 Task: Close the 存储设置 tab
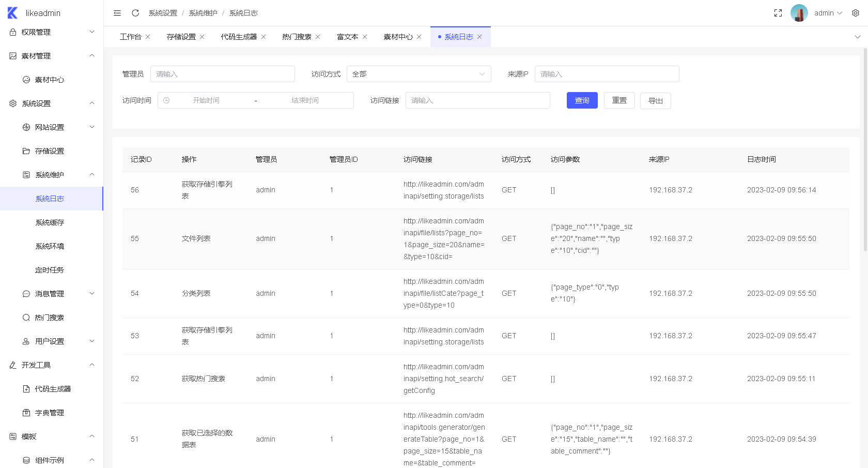(x=202, y=37)
